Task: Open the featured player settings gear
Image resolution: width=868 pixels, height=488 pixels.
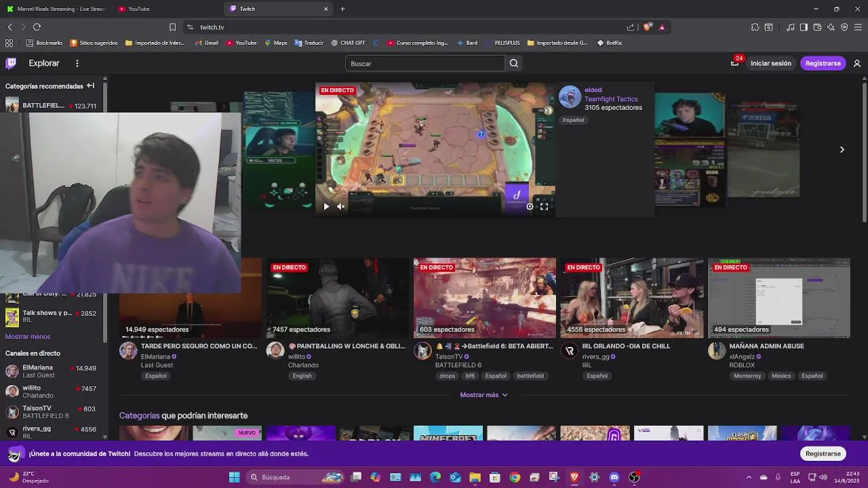Action: [x=530, y=207]
